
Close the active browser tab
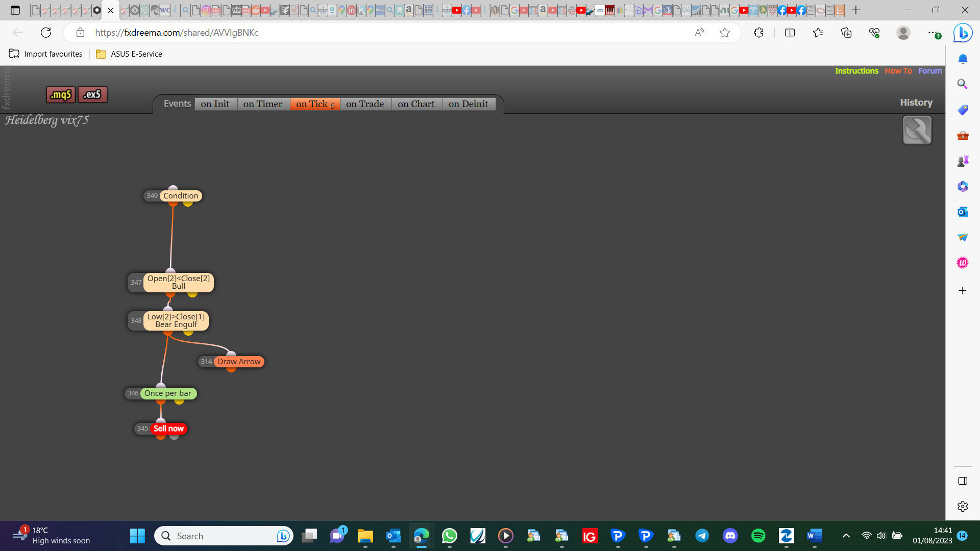[x=111, y=10]
